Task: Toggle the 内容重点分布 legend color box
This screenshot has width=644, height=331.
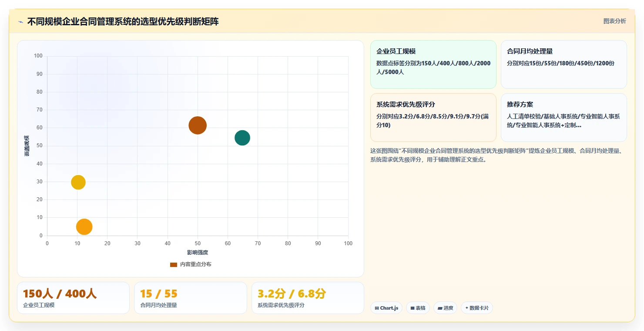Action: (174, 264)
